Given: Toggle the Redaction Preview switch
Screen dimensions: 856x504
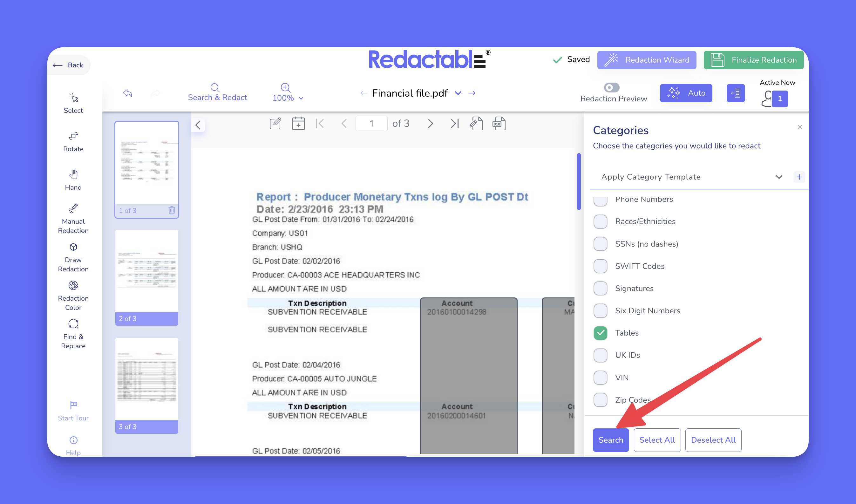Looking at the screenshot, I should [611, 88].
